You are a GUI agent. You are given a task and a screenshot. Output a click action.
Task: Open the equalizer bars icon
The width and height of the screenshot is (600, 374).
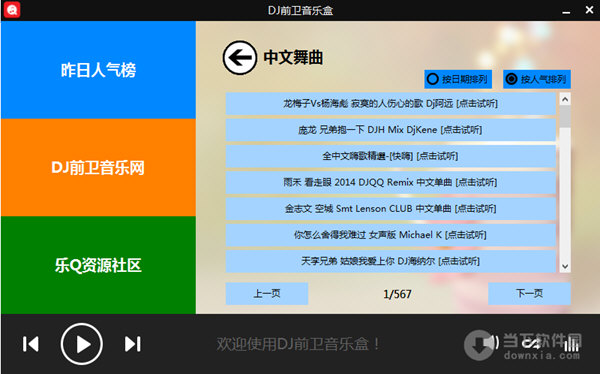coord(571,344)
